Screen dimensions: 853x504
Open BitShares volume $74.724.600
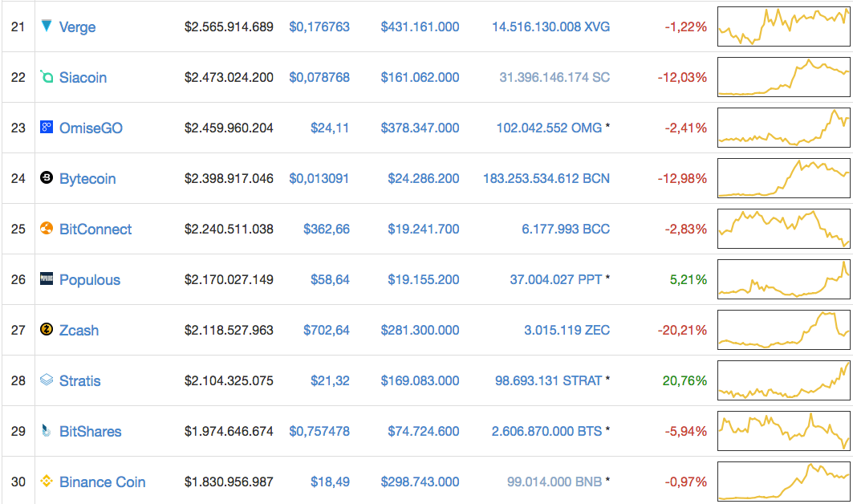(423, 432)
